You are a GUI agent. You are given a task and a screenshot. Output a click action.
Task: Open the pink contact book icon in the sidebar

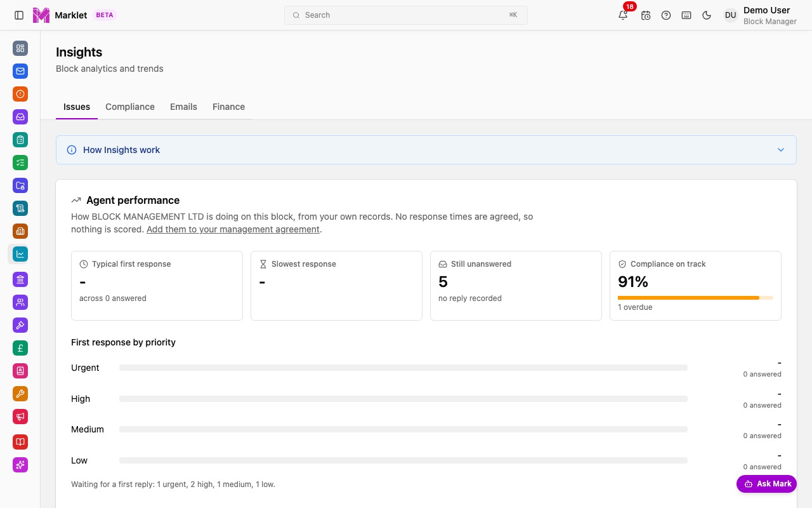[20, 371]
